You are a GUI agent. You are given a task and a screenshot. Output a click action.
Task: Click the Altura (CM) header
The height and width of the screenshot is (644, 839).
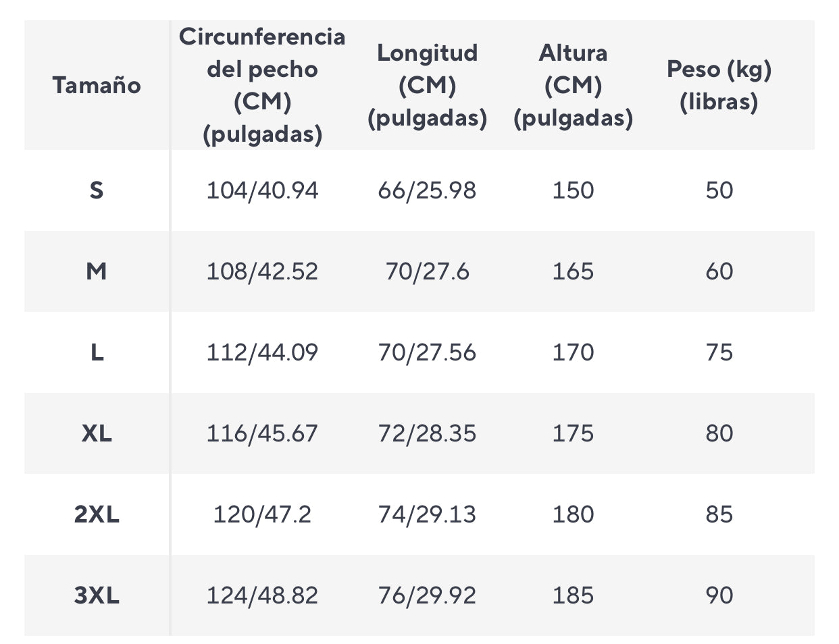tap(573, 85)
